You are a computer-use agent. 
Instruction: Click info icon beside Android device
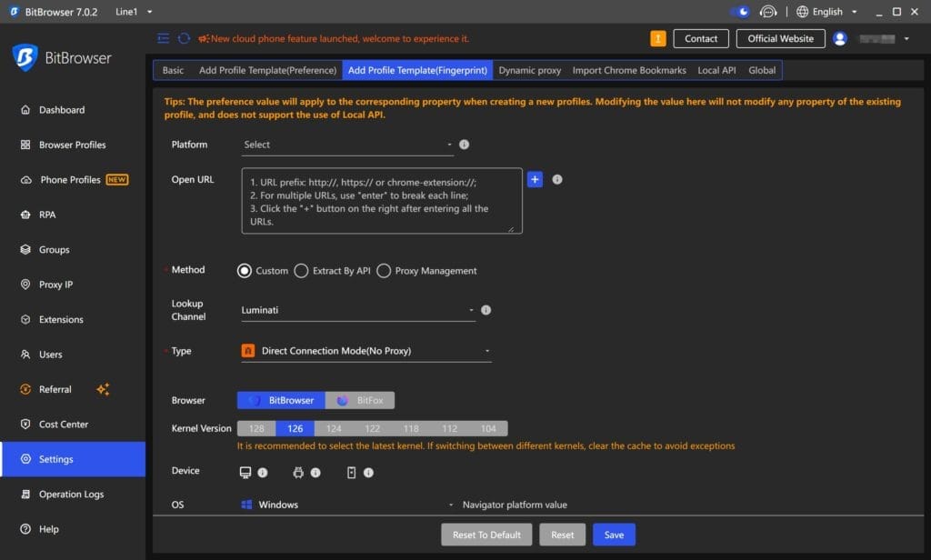(x=315, y=473)
